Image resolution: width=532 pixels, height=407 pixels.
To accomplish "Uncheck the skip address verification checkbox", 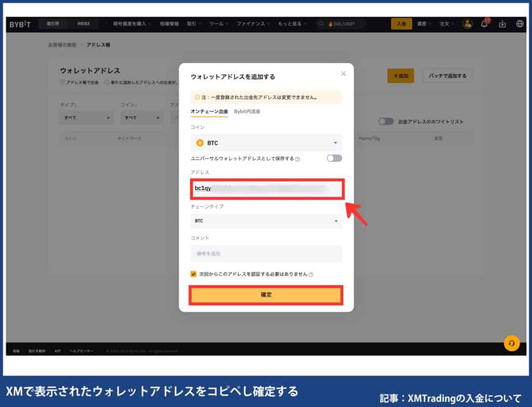I will point(193,274).
